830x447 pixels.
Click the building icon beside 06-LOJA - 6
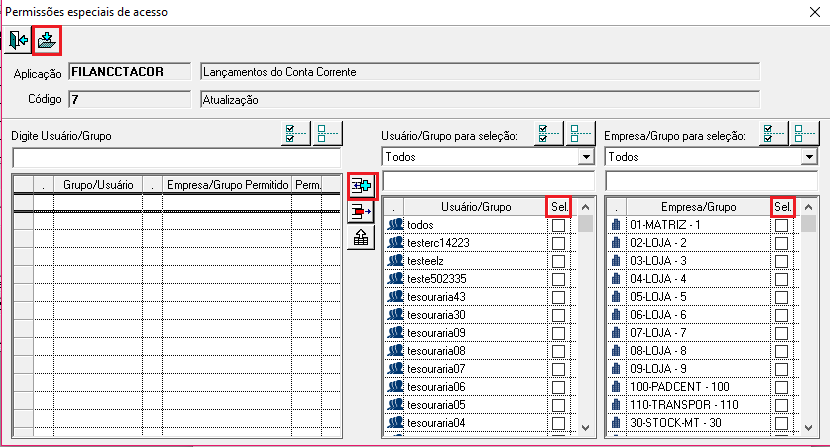coord(616,315)
